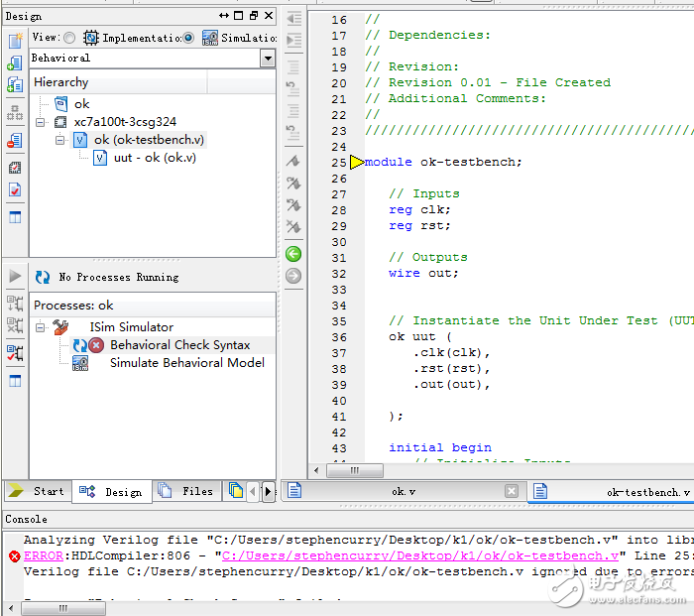694x616 pixels.
Task: Click the Add Source icon in Design sidebar
Action: (x=15, y=62)
